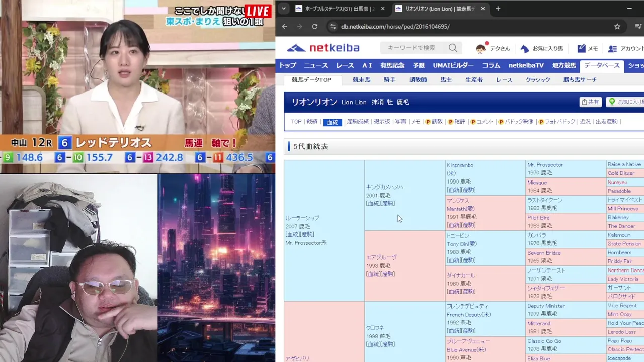Open the クラシック sub-navigation link
Image resolution: width=644 pixels, height=362 pixels.
[x=538, y=80]
